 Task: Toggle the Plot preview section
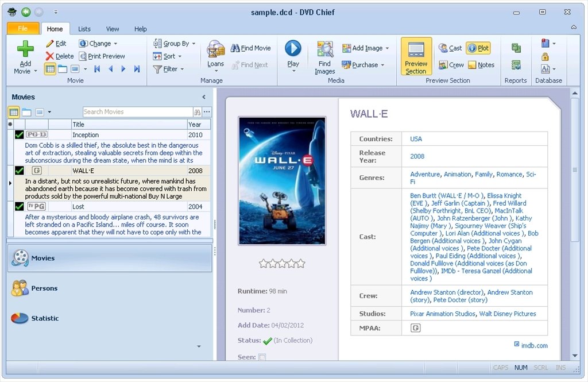point(478,48)
